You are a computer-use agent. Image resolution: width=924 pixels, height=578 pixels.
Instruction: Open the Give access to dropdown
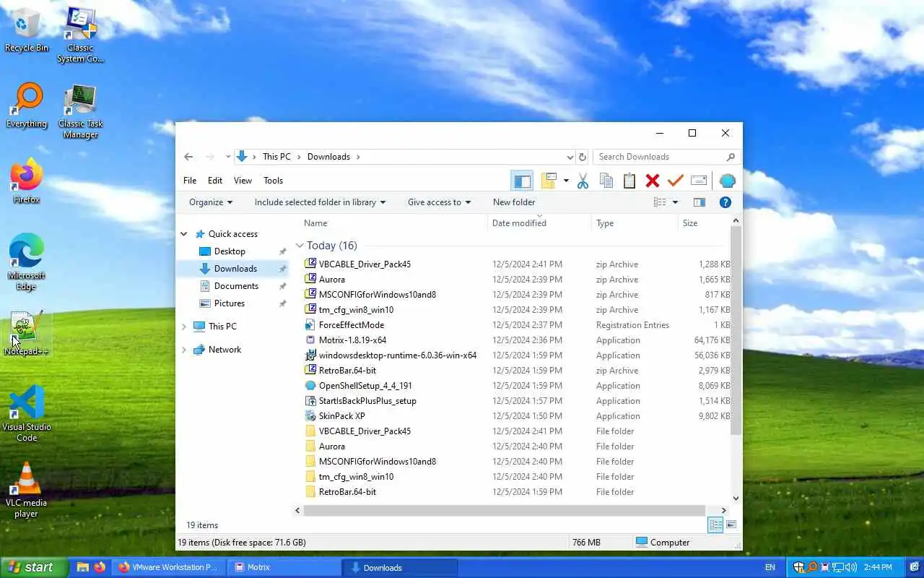click(x=439, y=202)
